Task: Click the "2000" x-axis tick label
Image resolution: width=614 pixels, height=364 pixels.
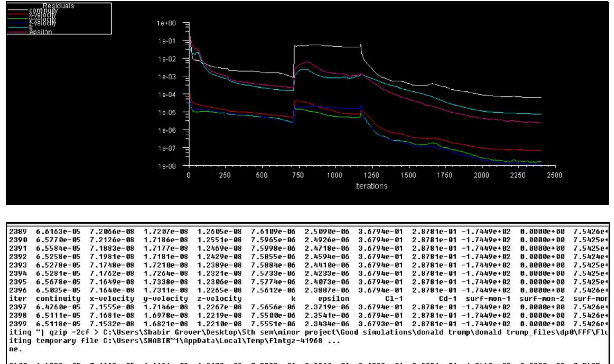Action: (481, 175)
